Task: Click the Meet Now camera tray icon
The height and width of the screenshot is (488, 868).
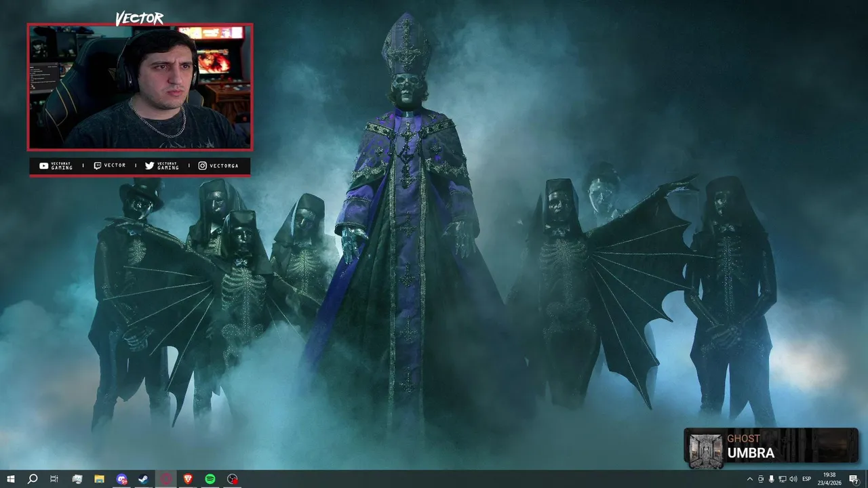Action: point(760,479)
